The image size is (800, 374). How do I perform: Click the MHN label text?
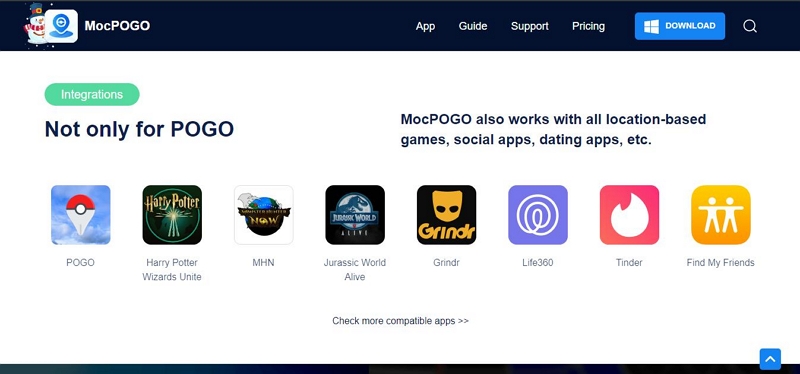(x=263, y=263)
